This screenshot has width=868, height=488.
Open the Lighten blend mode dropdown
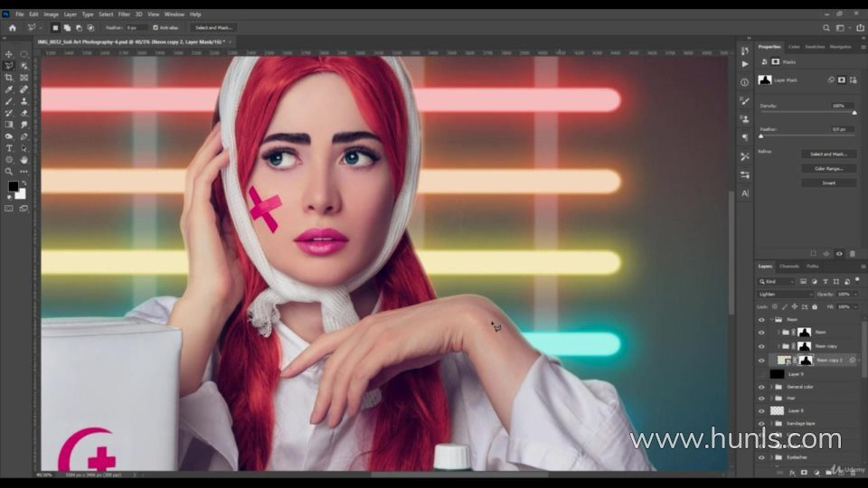[785, 295]
